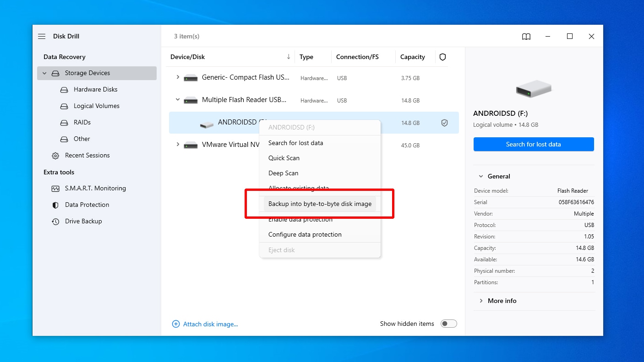
Task: Click the Drive Backup clock icon
Action: pos(55,222)
